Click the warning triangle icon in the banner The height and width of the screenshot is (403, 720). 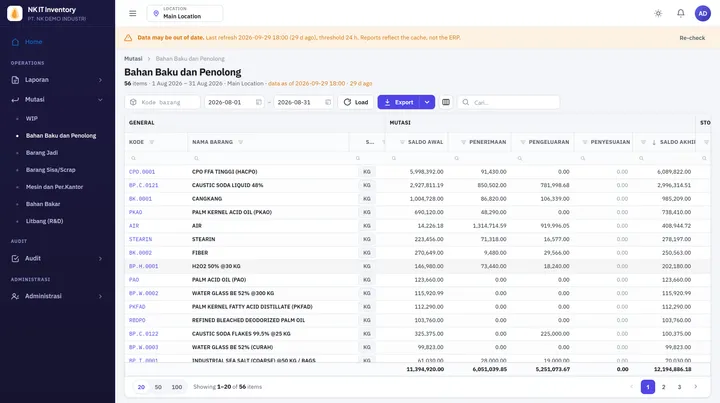click(128, 38)
